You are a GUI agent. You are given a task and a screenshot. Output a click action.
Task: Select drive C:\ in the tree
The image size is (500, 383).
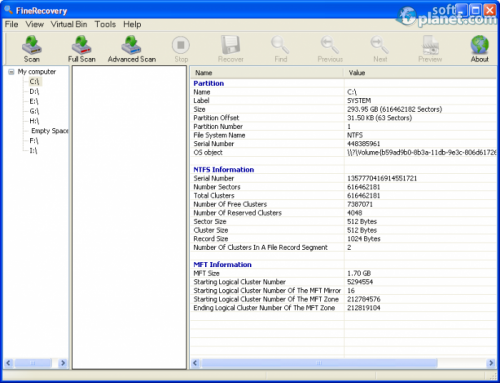pyautogui.click(x=34, y=81)
